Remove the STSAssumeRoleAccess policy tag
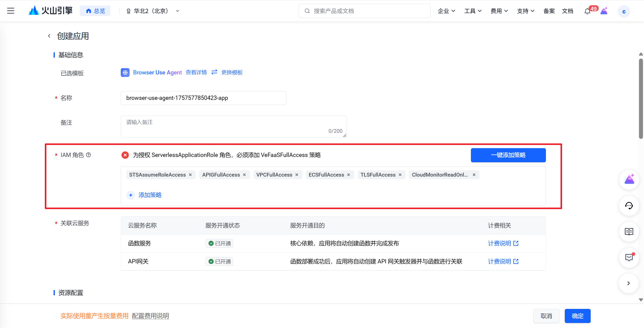 (x=190, y=175)
